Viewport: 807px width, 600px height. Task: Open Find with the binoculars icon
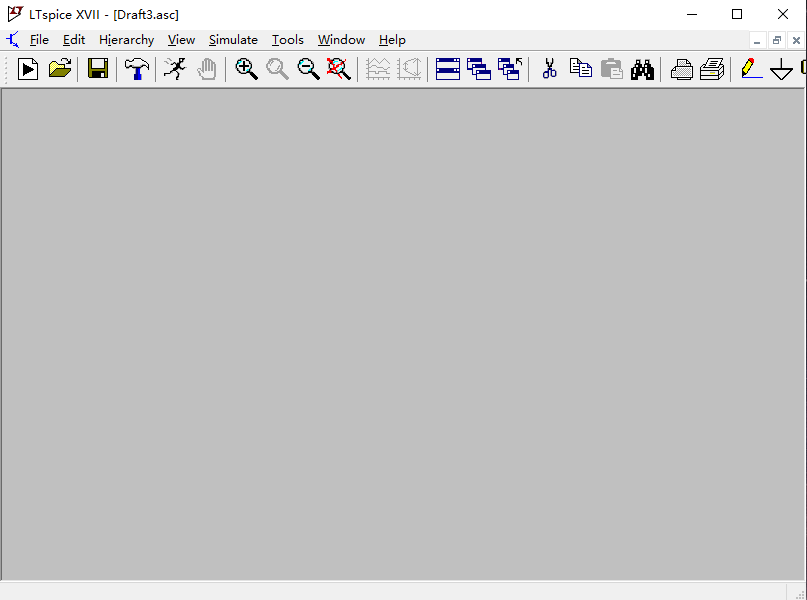point(642,69)
